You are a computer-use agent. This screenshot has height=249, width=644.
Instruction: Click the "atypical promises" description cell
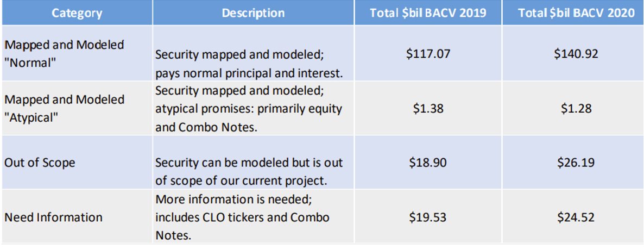click(x=249, y=108)
